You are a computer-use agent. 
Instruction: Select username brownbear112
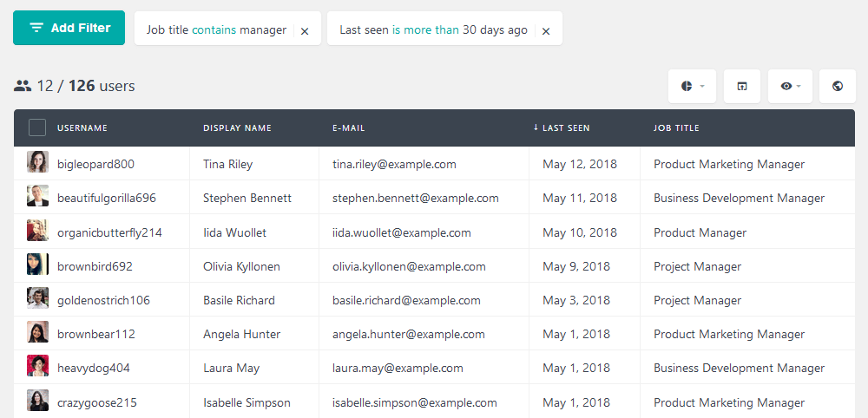pyautogui.click(x=96, y=334)
